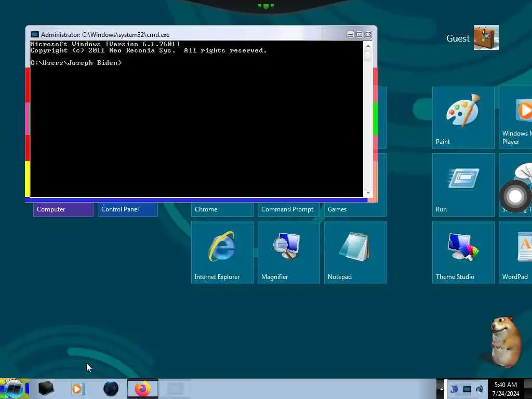
Task: Click the hamster desktop gadget
Action: (505, 342)
